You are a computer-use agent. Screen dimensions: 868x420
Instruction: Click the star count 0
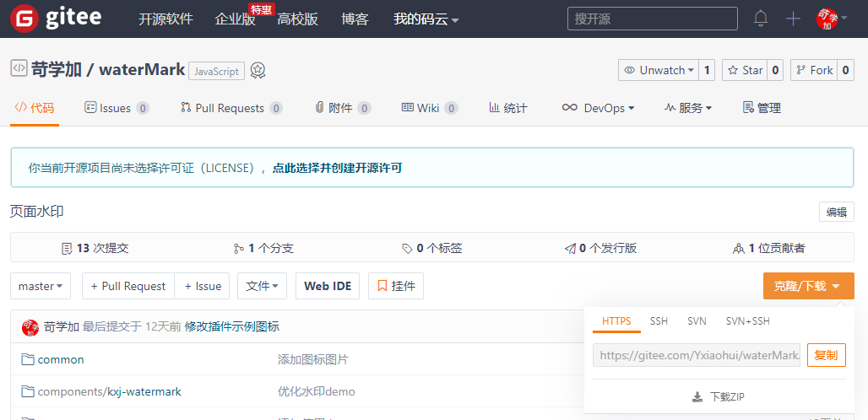click(x=776, y=70)
